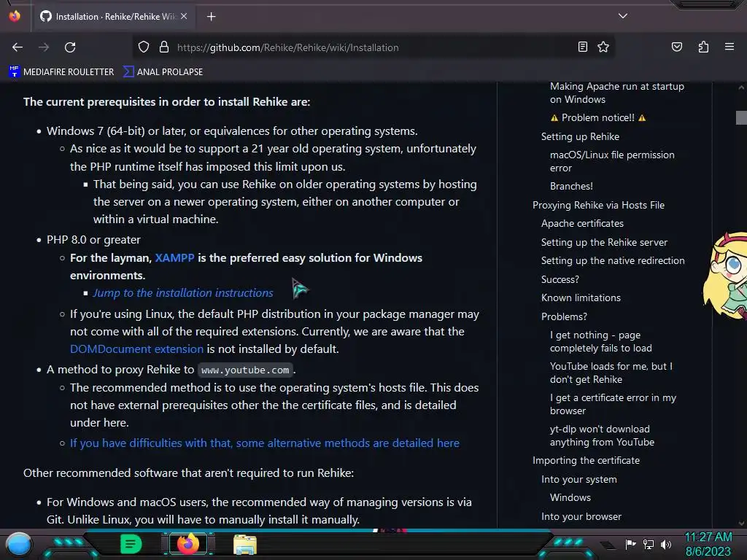Image resolution: width=747 pixels, height=560 pixels.
Task: Open the MEDIAFIRE ROULETTER bookmark
Action: click(x=61, y=72)
